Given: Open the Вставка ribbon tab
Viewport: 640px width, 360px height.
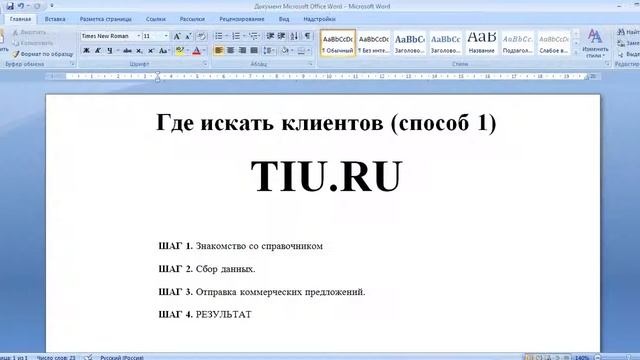Looking at the screenshot, I should (x=55, y=19).
